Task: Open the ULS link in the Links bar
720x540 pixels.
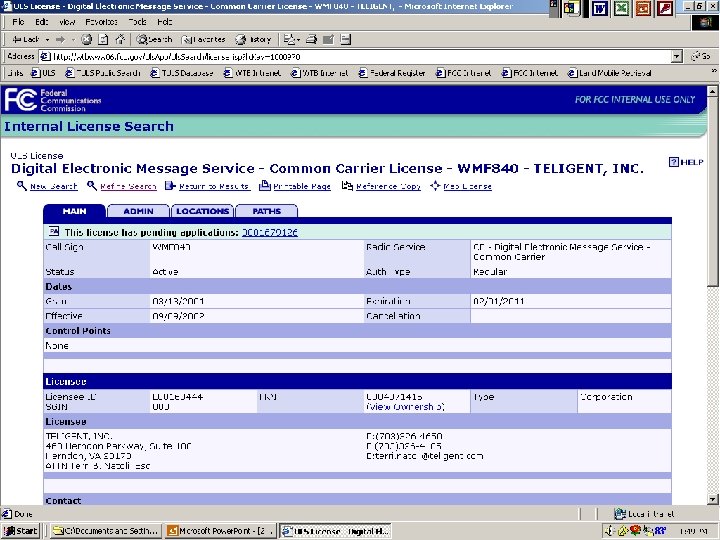Action: tap(43, 73)
